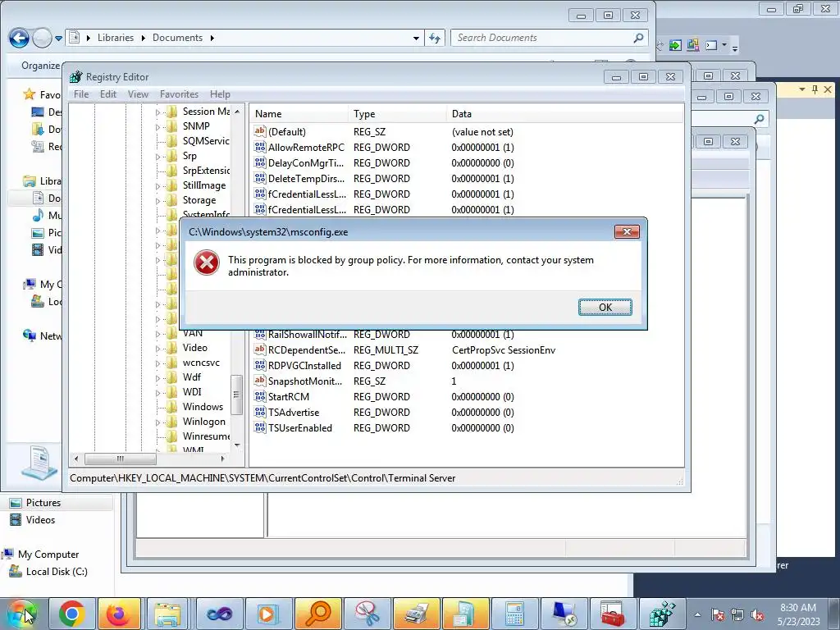The height and width of the screenshot is (630, 840).
Task: Sort registry values by Type column
Action: [397, 113]
